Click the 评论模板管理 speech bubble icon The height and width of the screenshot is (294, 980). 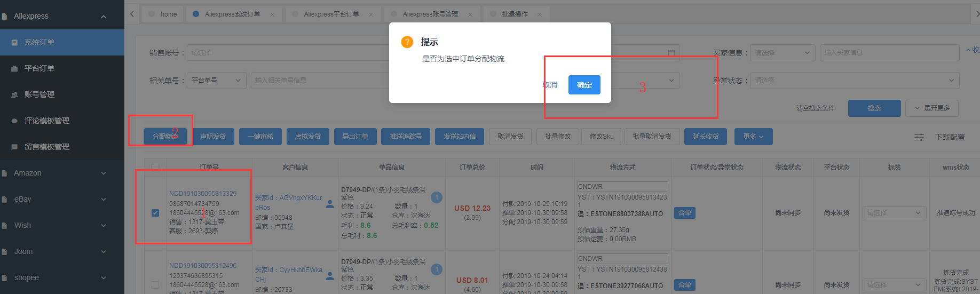[14, 121]
